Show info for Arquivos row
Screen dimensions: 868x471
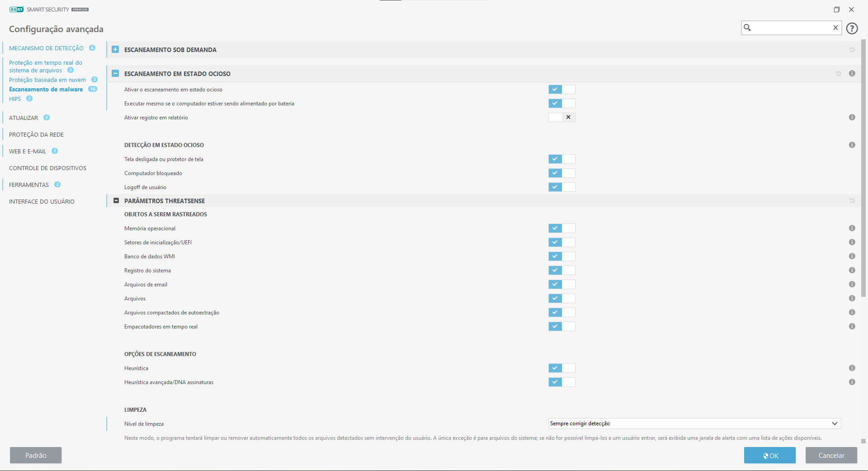click(x=852, y=298)
